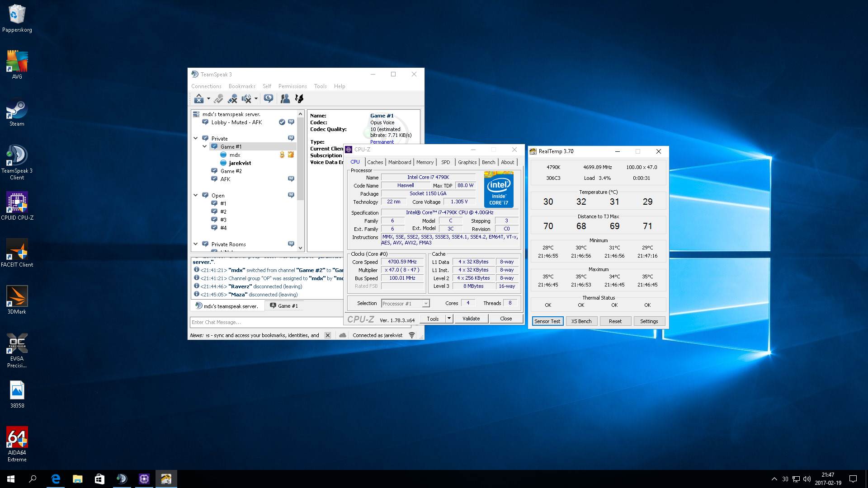Collapse the Private Rooms channel group

[x=195, y=244]
